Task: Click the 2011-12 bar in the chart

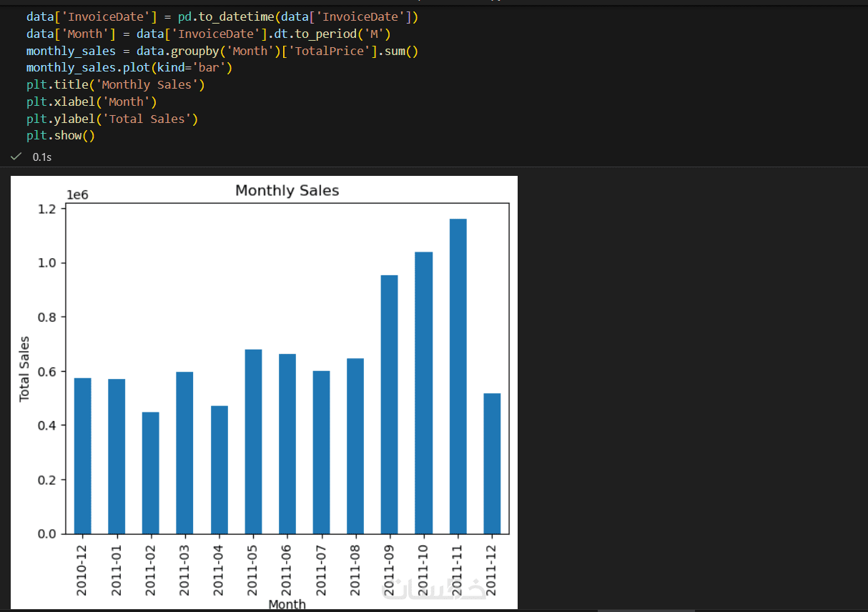Action: (x=492, y=463)
